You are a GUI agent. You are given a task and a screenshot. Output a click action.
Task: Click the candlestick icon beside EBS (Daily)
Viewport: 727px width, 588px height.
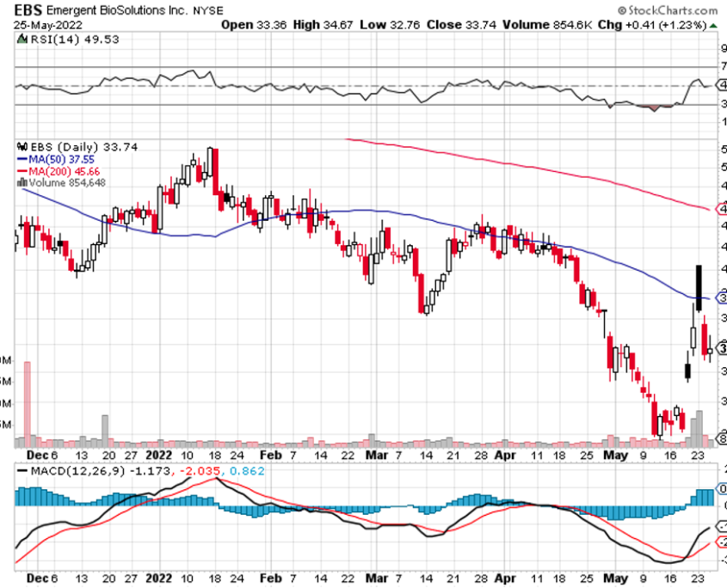point(22,147)
